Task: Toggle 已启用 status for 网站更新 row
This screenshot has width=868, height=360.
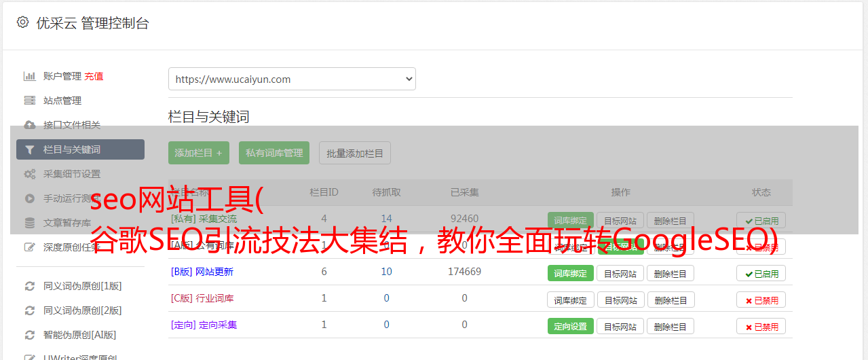Action: (x=761, y=273)
